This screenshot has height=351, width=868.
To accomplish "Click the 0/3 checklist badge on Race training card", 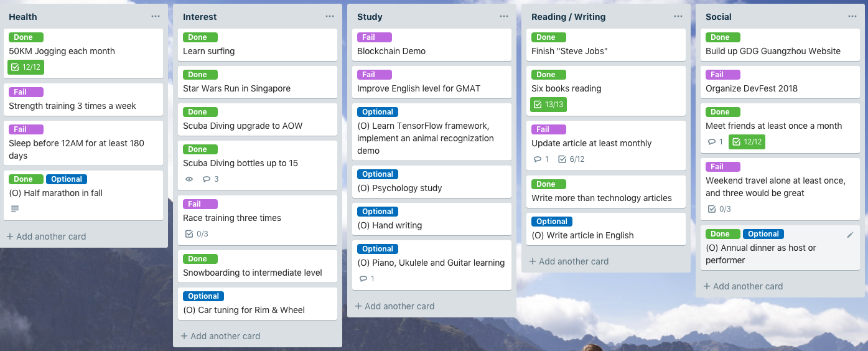I will point(197,234).
